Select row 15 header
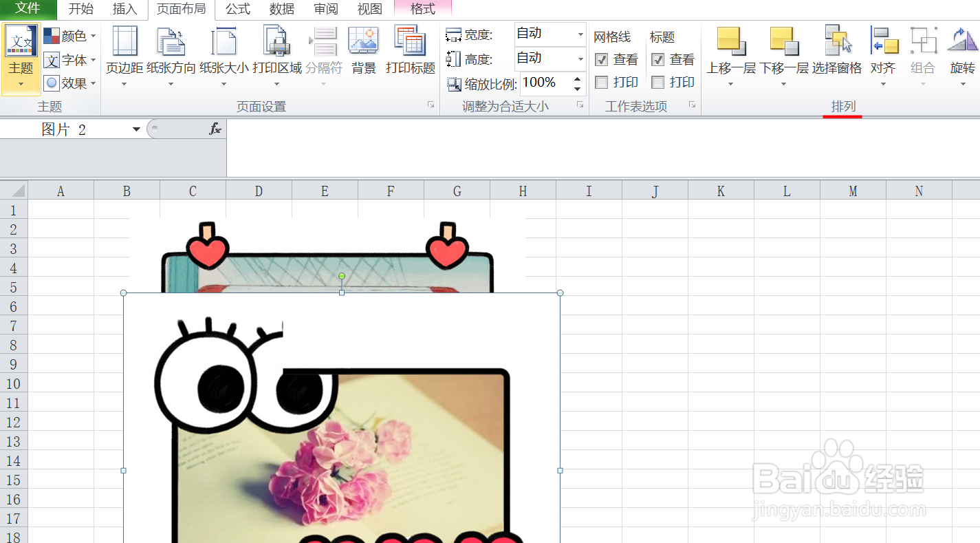 point(14,480)
